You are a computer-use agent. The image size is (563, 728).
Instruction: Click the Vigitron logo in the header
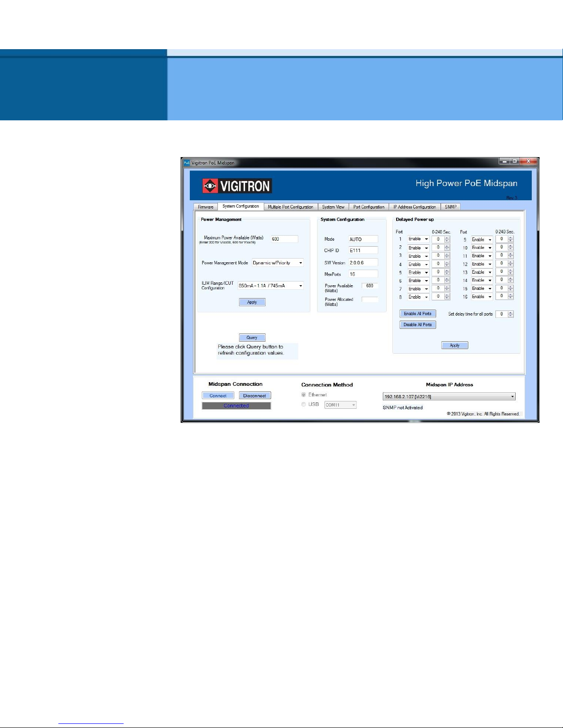tap(237, 186)
